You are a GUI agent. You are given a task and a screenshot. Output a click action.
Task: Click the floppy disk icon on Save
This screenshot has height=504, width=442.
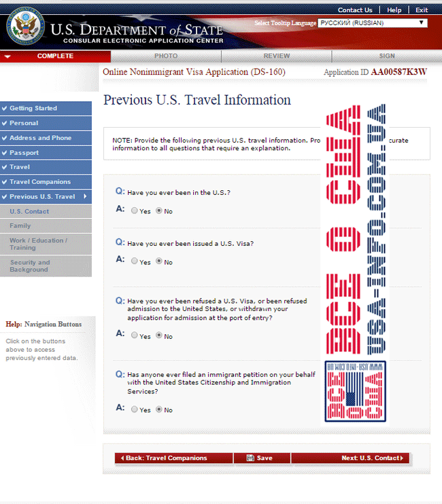point(250,458)
